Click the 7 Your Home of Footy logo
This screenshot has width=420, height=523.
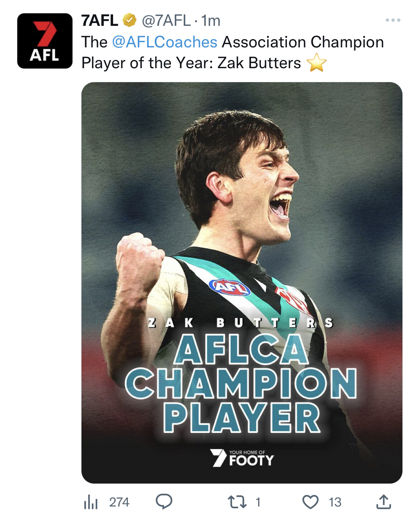pyautogui.click(x=242, y=458)
